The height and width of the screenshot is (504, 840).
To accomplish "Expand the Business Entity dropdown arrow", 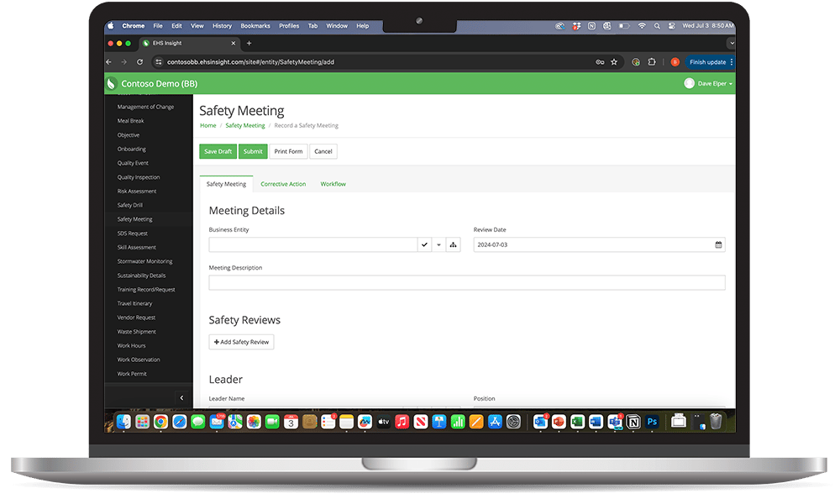I will pos(438,244).
